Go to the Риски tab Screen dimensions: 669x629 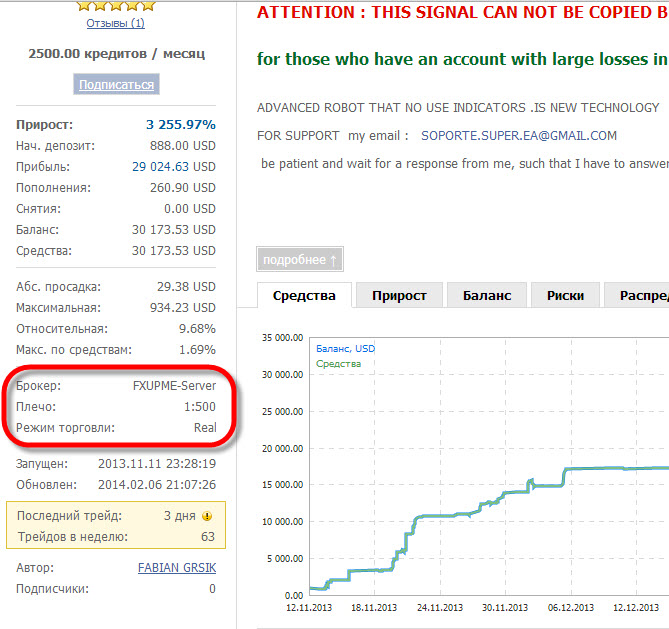click(564, 295)
